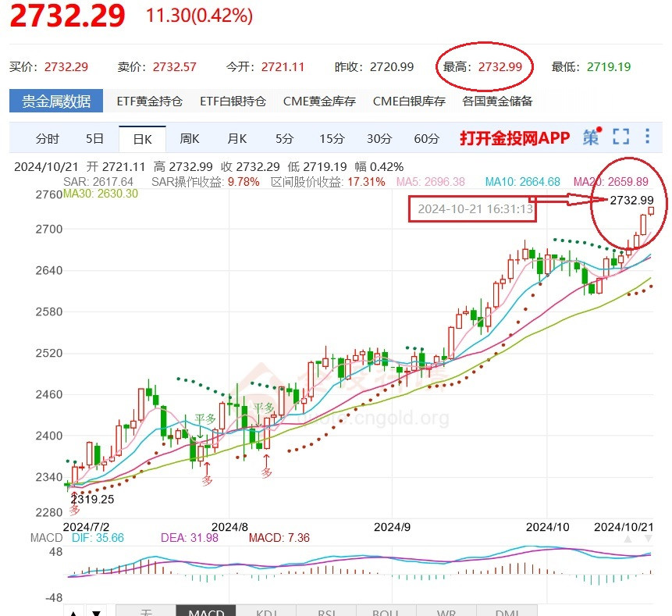The height and width of the screenshot is (616, 672).
Task: Click the 最高 2732.99 value
Action: (500, 67)
